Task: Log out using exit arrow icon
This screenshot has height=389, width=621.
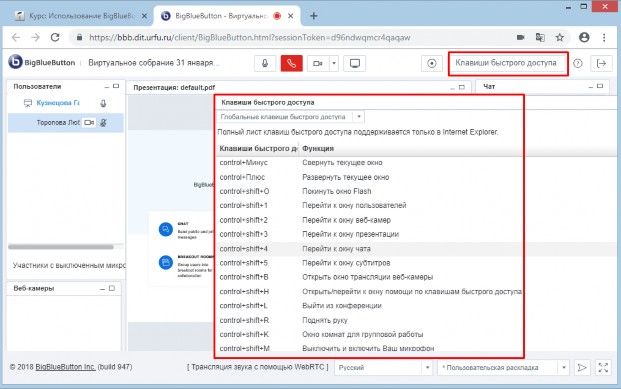Action: click(601, 63)
